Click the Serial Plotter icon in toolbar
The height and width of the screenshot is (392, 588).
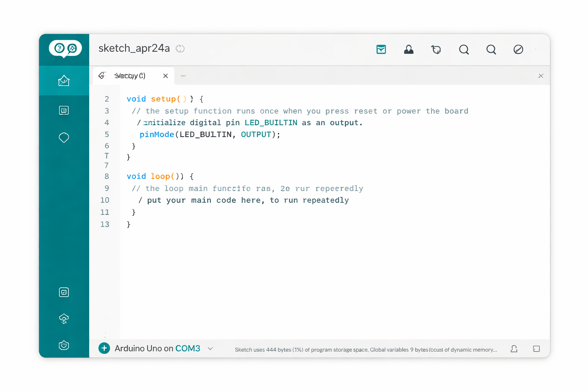tap(436, 49)
